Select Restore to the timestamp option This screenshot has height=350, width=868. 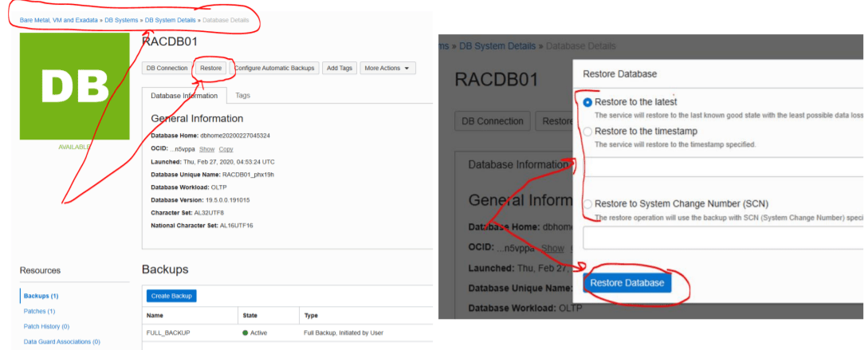click(588, 132)
